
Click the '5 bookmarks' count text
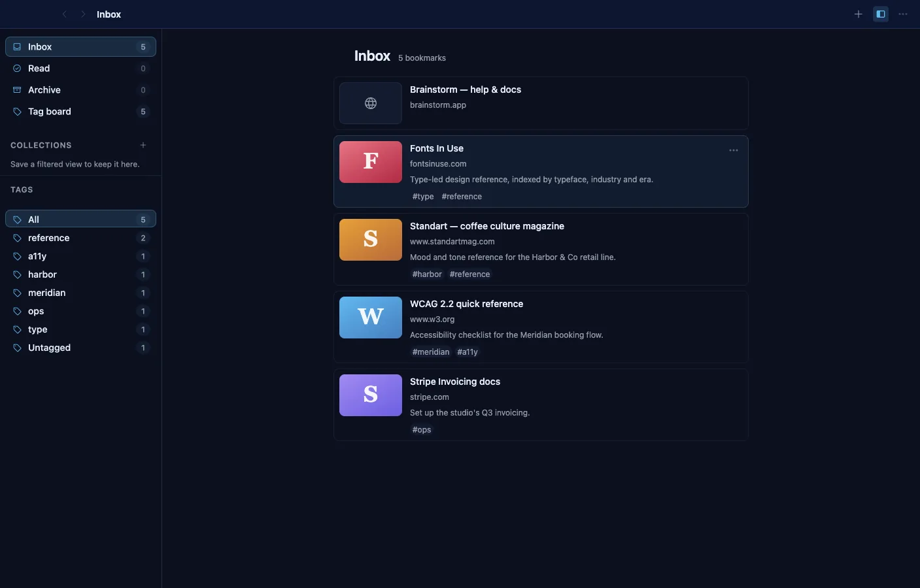coord(422,58)
